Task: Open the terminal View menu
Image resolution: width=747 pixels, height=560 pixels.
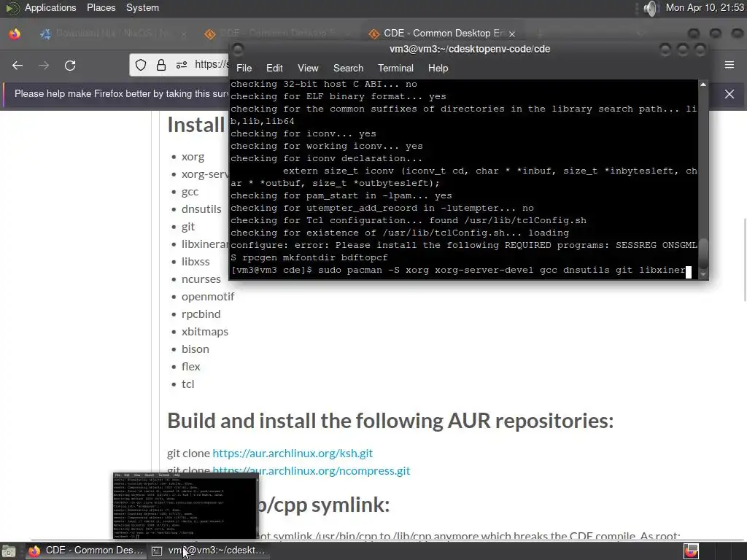Action: point(308,68)
